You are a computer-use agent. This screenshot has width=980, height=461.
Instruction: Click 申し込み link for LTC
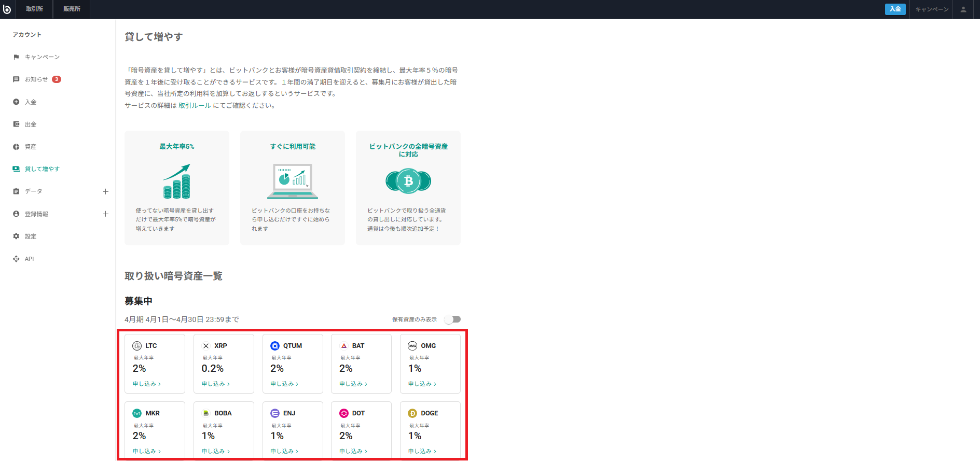(147, 384)
